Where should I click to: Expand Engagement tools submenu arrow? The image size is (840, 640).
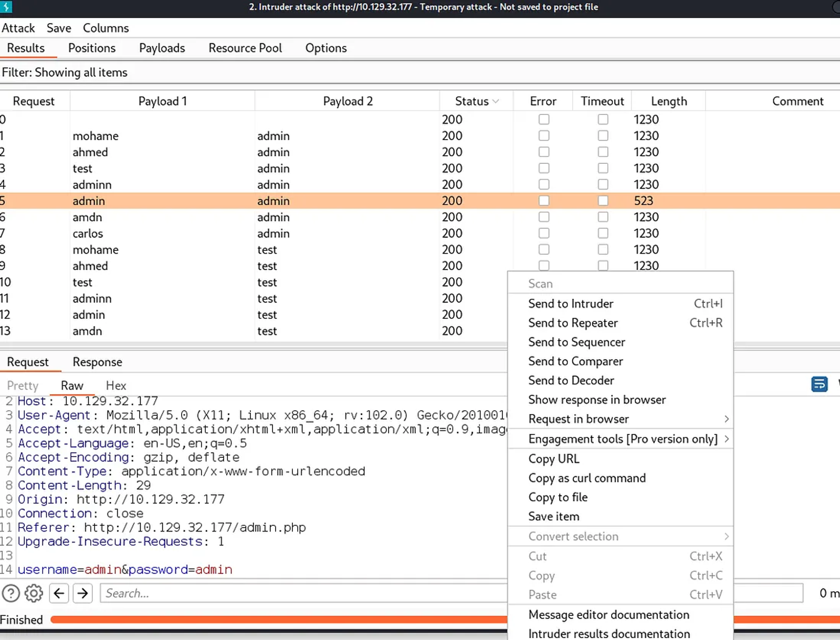pyautogui.click(x=727, y=439)
